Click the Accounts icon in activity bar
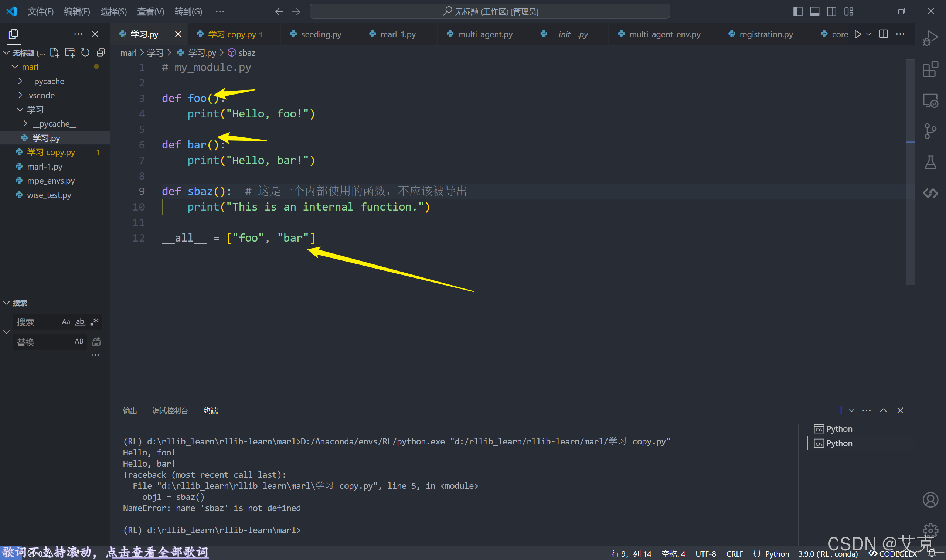Screen dimensions: 946x560 pyautogui.click(x=930, y=500)
